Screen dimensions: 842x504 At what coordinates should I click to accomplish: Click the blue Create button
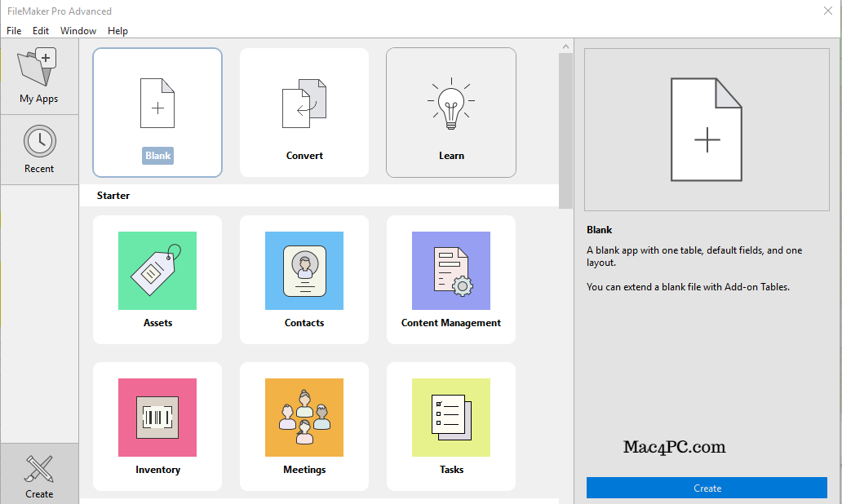[707, 488]
